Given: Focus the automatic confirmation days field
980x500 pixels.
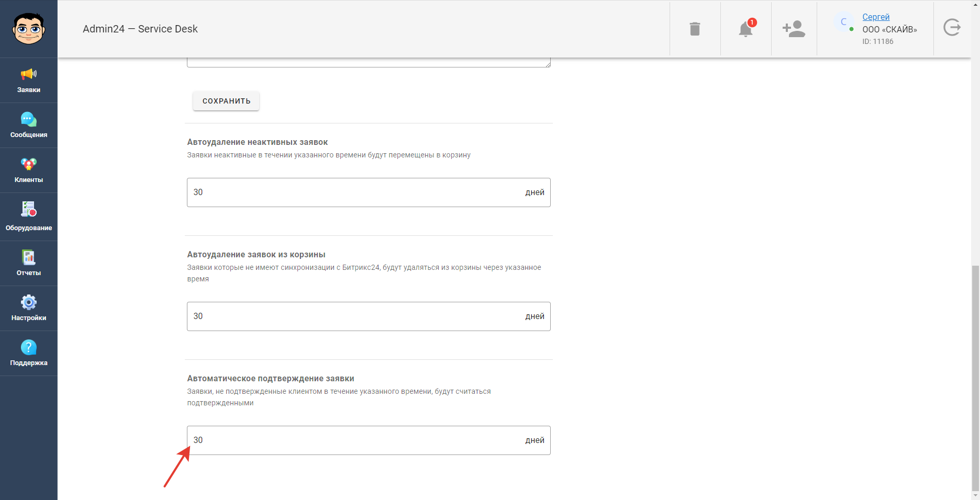Looking at the screenshot, I should coord(369,440).
